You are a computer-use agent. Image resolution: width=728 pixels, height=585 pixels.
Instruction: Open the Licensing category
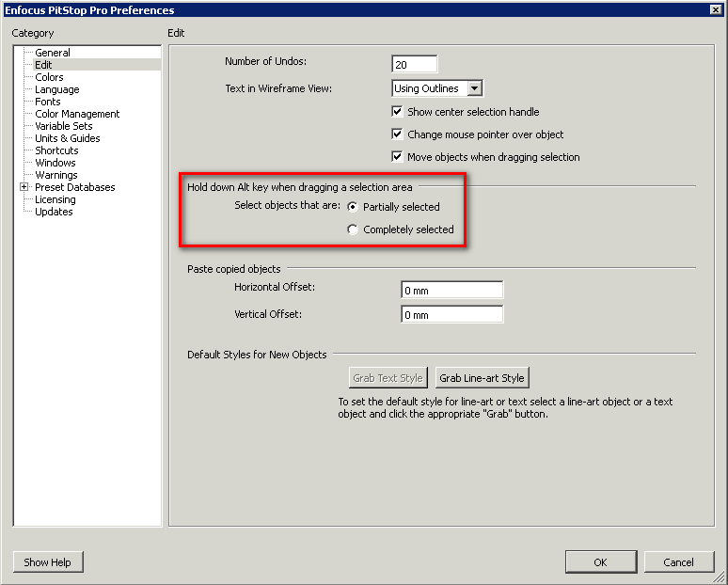(x=55, y=199)
